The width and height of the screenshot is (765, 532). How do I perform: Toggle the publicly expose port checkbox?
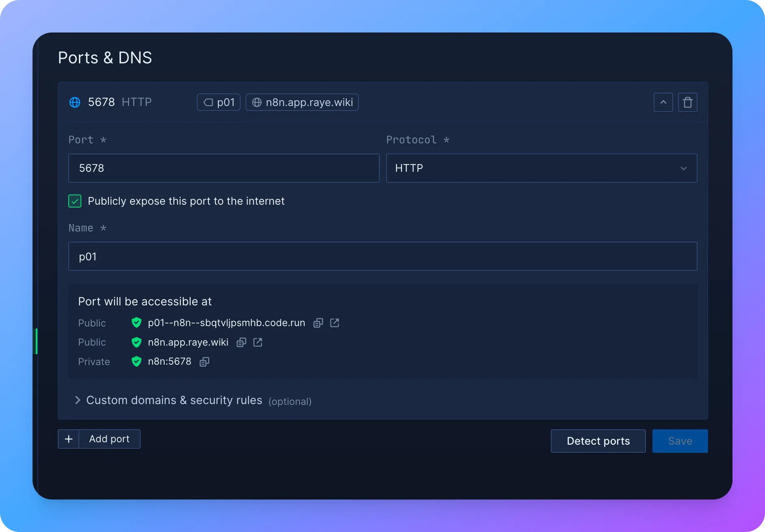click(75, 201)
